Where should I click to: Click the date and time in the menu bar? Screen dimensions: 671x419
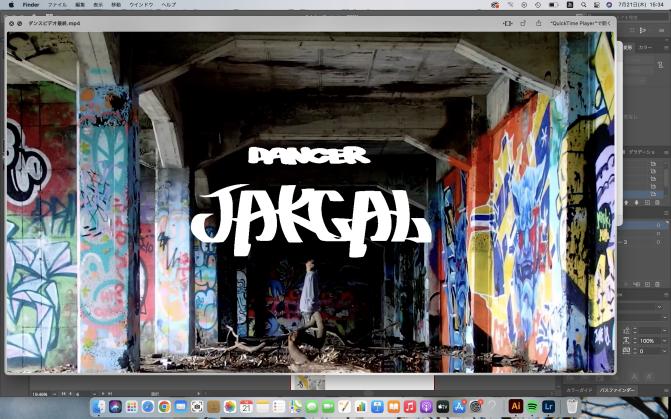pos(640,5)
